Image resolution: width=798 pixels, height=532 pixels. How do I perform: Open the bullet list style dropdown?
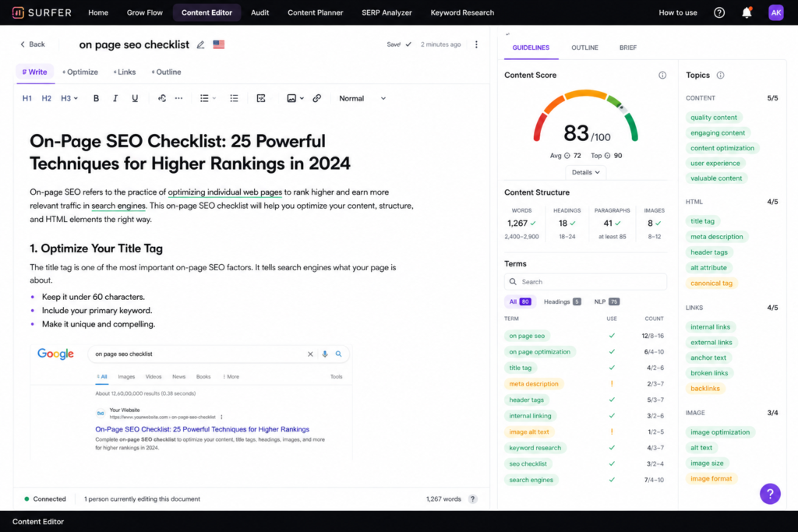[207, 98]
